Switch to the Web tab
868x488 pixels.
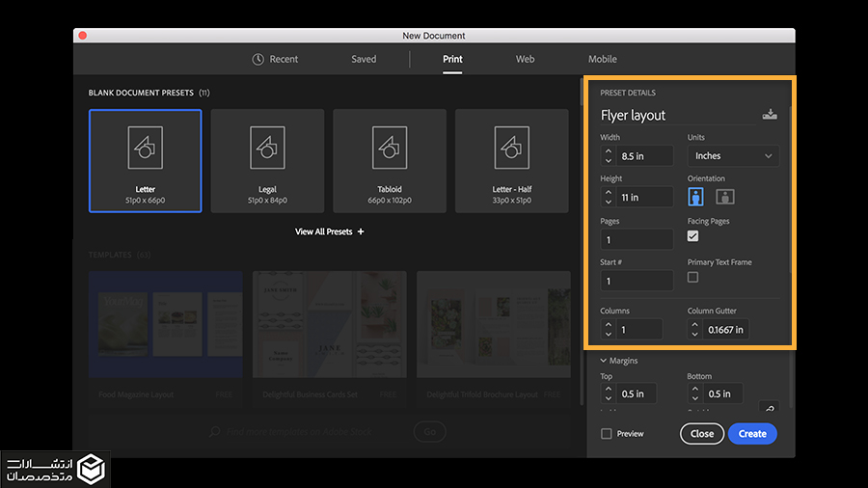(x=525, y=59)
